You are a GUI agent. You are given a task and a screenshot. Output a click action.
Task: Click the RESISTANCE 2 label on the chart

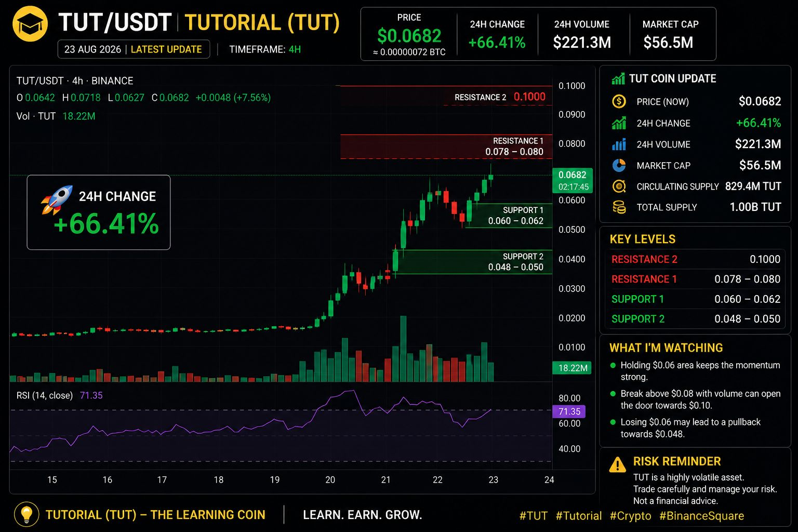pyautogui.click(x=480, y=97)
